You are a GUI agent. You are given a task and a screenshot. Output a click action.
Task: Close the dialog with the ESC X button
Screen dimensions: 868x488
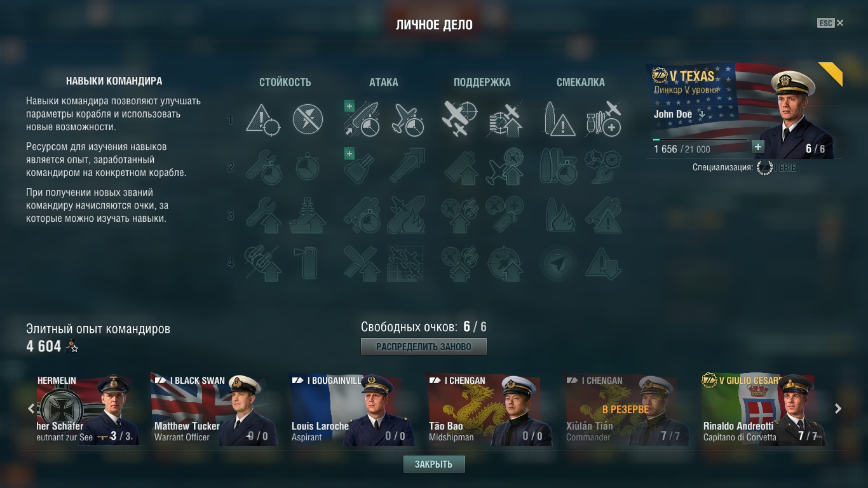(x=831, y=23)
